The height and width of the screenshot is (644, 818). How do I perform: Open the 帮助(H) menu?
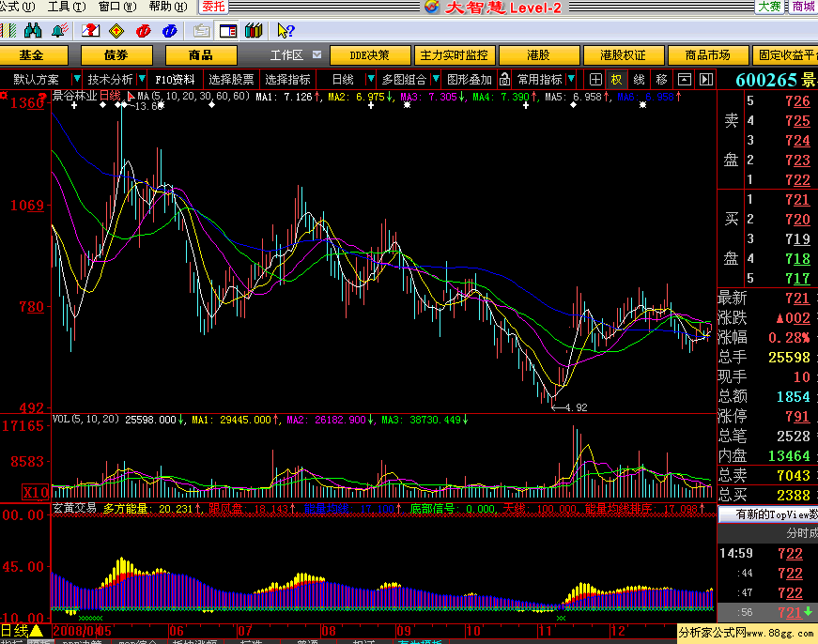tap(168, 7)
